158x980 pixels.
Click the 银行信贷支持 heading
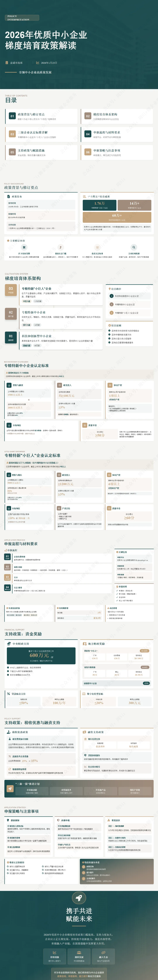point(94,739)
